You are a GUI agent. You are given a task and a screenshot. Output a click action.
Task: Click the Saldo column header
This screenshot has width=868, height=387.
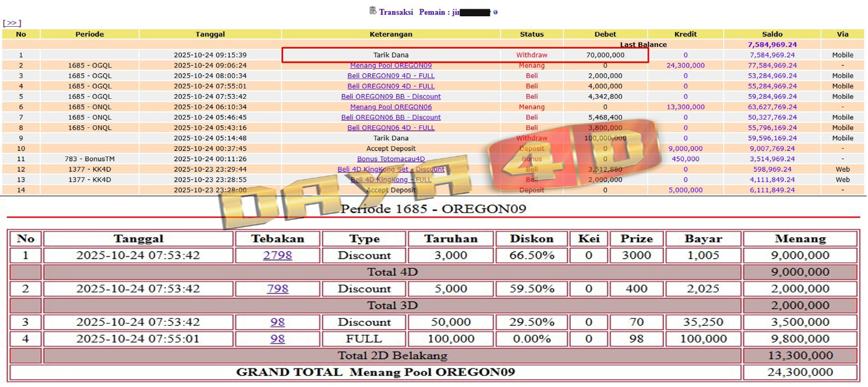tap(772, 34)
